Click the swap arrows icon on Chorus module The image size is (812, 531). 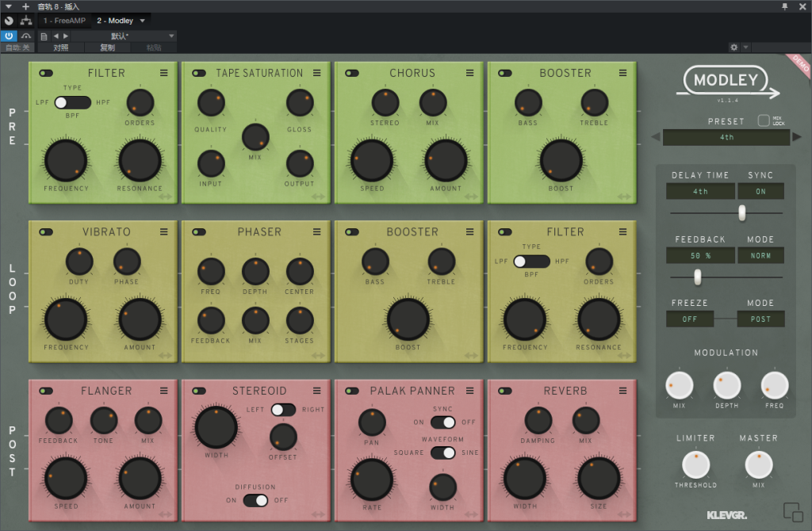[x=471, y=197]
